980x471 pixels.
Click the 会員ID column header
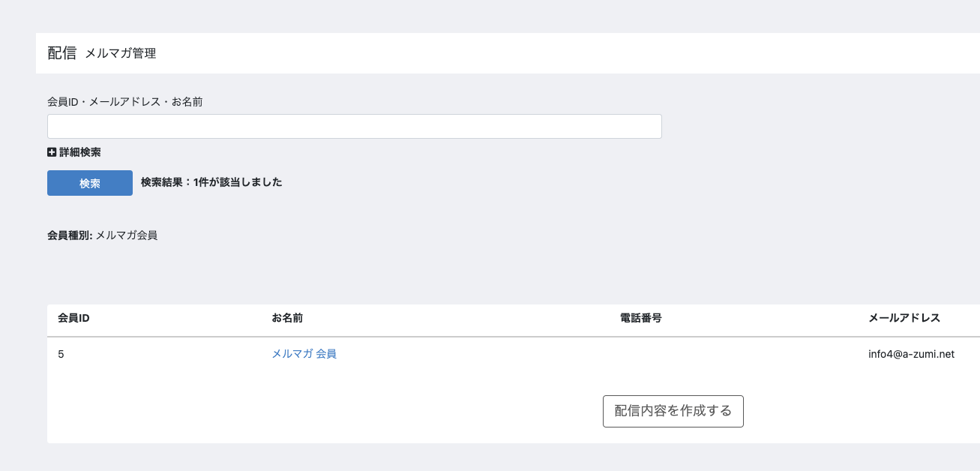(73, 318)
